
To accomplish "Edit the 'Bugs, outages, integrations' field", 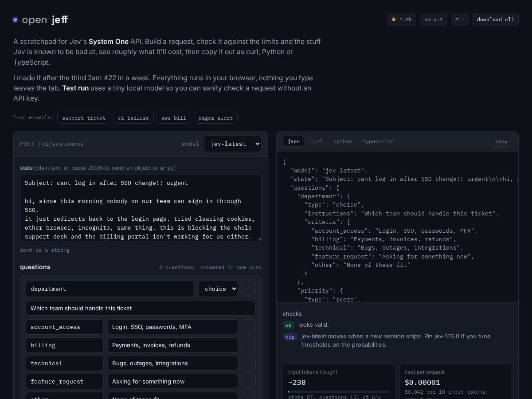I will [172, 363].
